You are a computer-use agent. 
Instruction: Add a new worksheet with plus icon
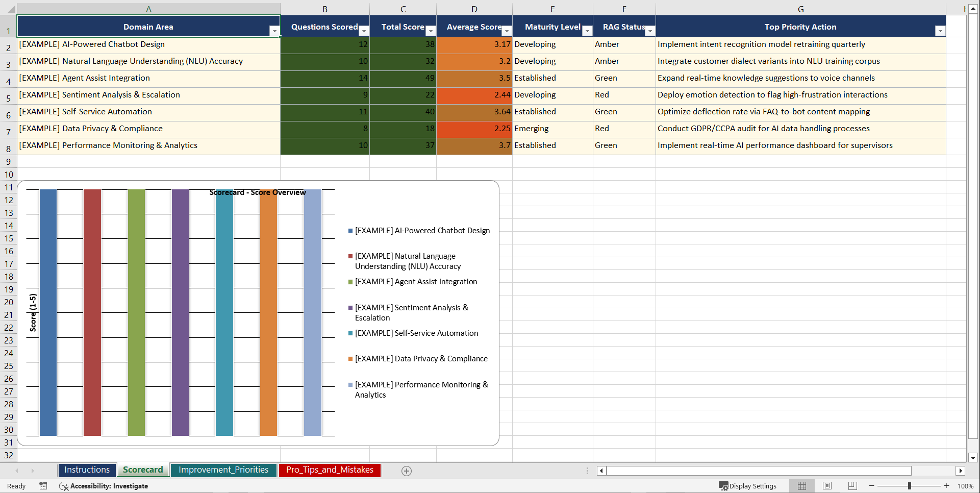click(x=407, y=471)
